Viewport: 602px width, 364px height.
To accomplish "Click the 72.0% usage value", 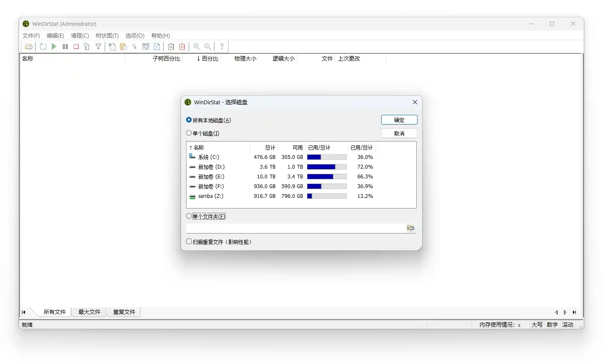I will 365,167.
